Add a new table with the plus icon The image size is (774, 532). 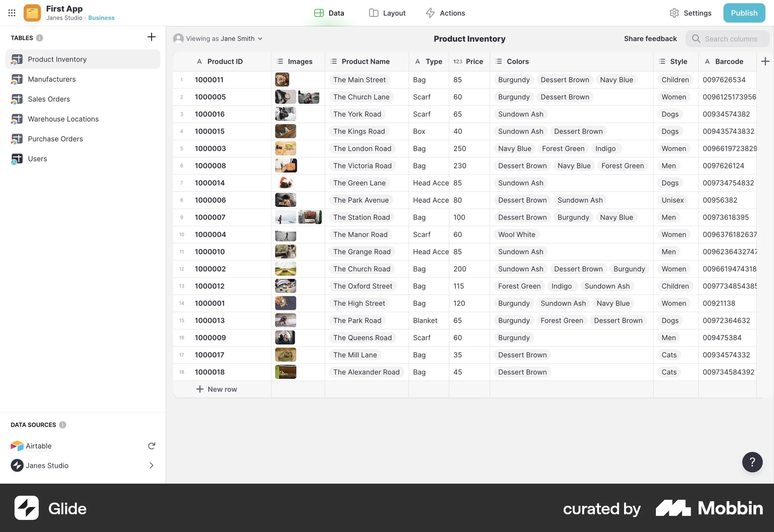click(x=151, y=37)
